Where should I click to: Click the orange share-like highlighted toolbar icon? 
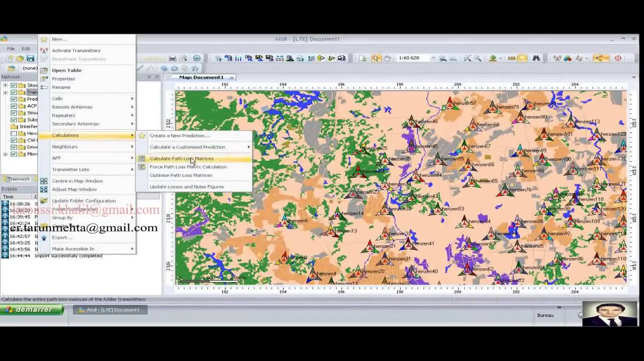[x=600, y=58]
